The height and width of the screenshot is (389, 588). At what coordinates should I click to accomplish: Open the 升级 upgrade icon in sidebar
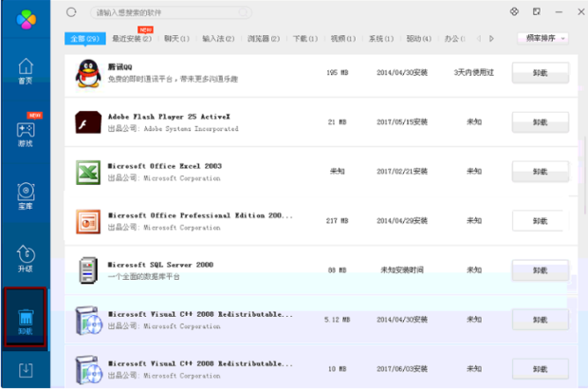point(26,259)
